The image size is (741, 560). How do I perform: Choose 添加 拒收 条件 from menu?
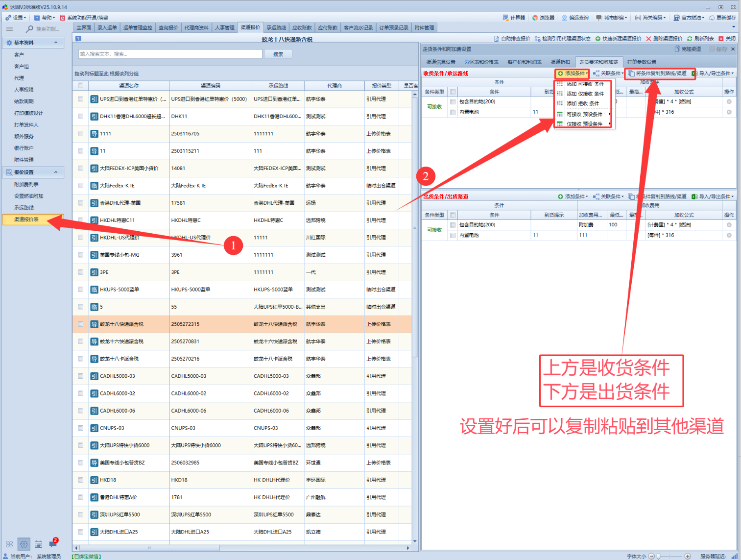tap(582, 103)
